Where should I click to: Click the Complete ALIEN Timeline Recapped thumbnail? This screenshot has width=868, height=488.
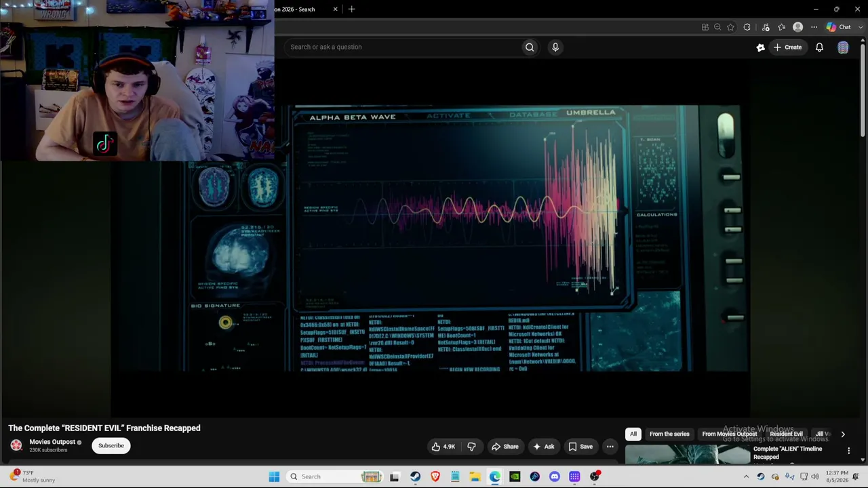click(688, 455)
